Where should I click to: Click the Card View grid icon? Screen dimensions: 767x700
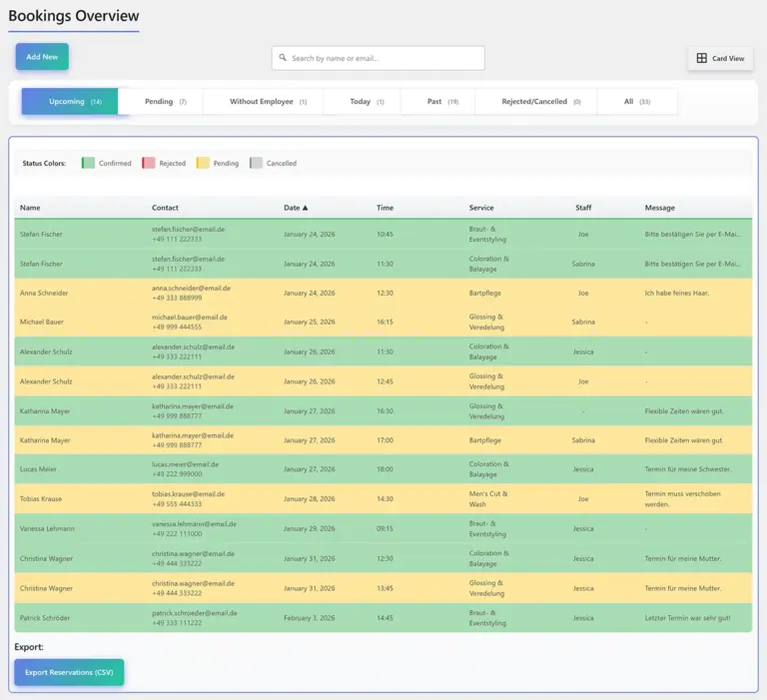pyautogui.click(x=701, y=58)
